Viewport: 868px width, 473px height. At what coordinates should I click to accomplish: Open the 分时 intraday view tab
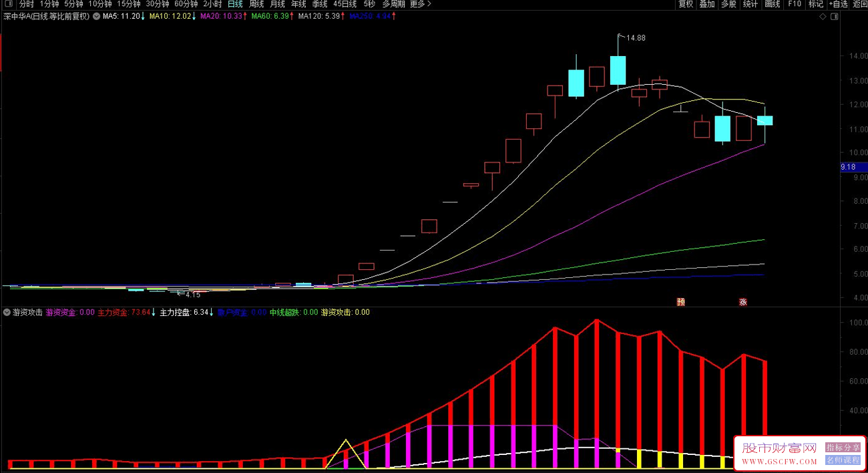tap(26, 4)
